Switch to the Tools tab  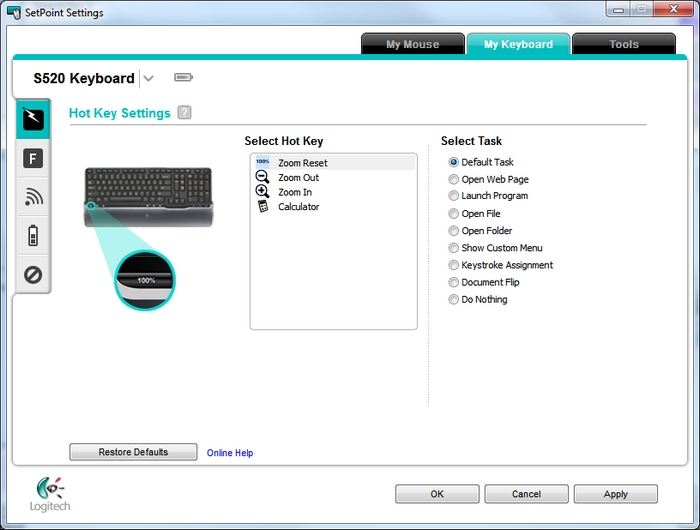[624, 44]
